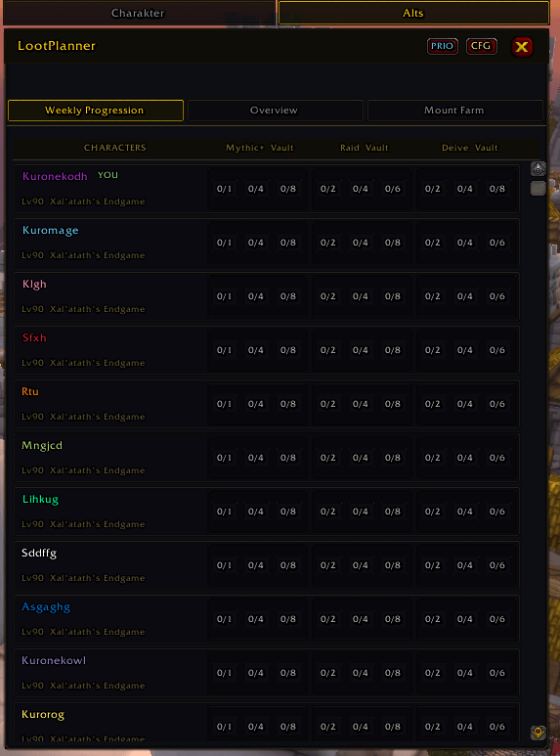The image size is (560, 756).
Task: Click Sddffg's Delve 0/2 vault slot
Action: (432, 565)
